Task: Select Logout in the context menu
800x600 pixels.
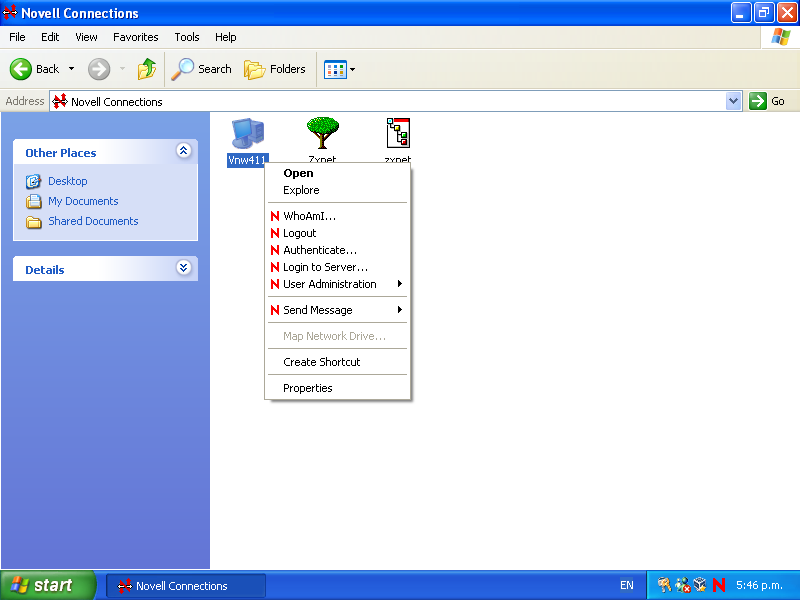Action: pos(337,233)
